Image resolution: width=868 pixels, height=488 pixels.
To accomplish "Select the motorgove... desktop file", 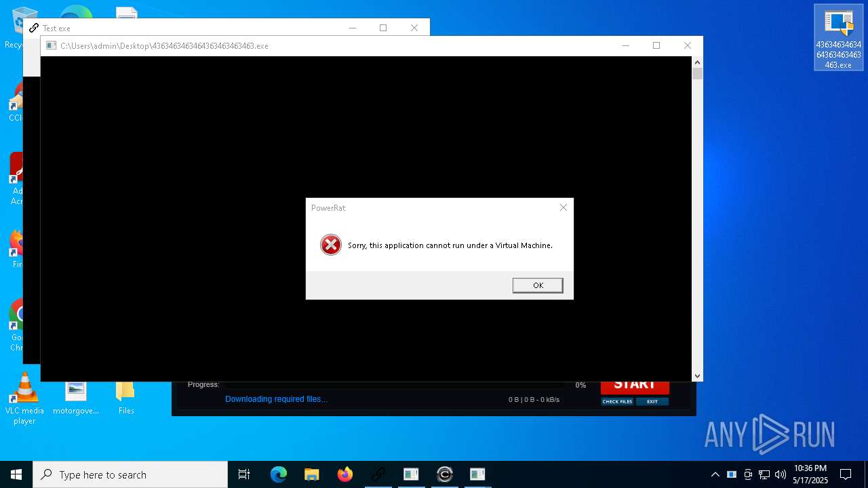I will coord(76,399).
